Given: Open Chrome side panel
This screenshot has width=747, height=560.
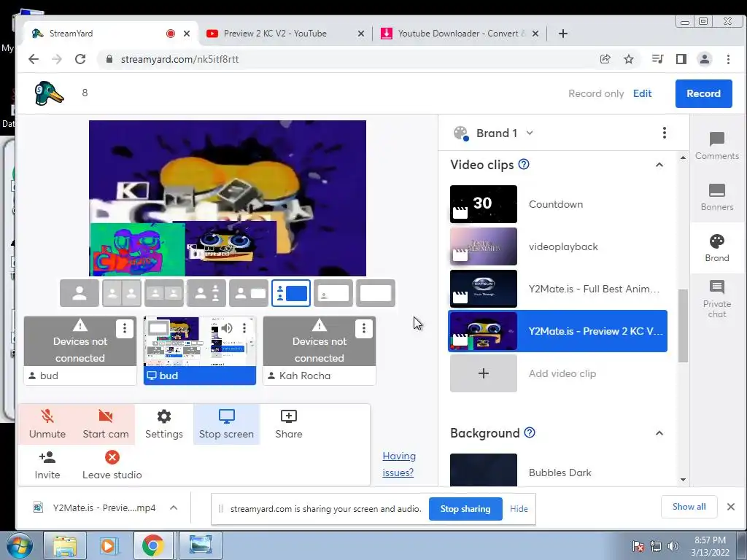Looking at the screenshot, I should point(681,59).
